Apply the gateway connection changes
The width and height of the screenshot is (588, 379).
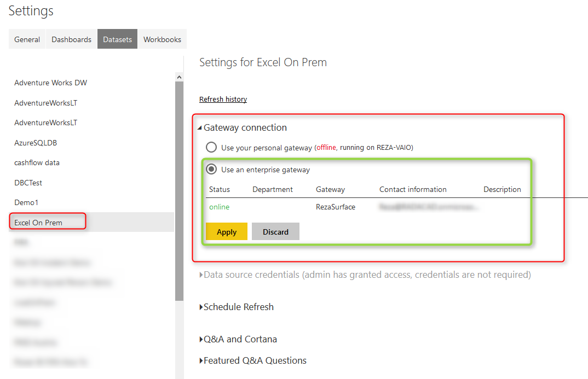click(x=226, y=231)
